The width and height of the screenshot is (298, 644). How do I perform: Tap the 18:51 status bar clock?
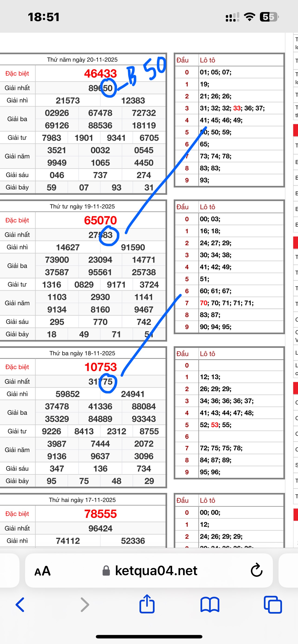click(44, 17)
